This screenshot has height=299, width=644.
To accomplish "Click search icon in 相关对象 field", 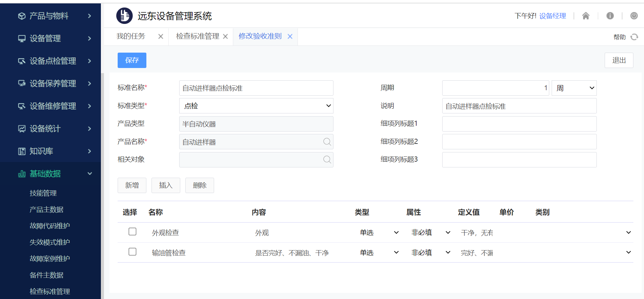I will [327, 160].
